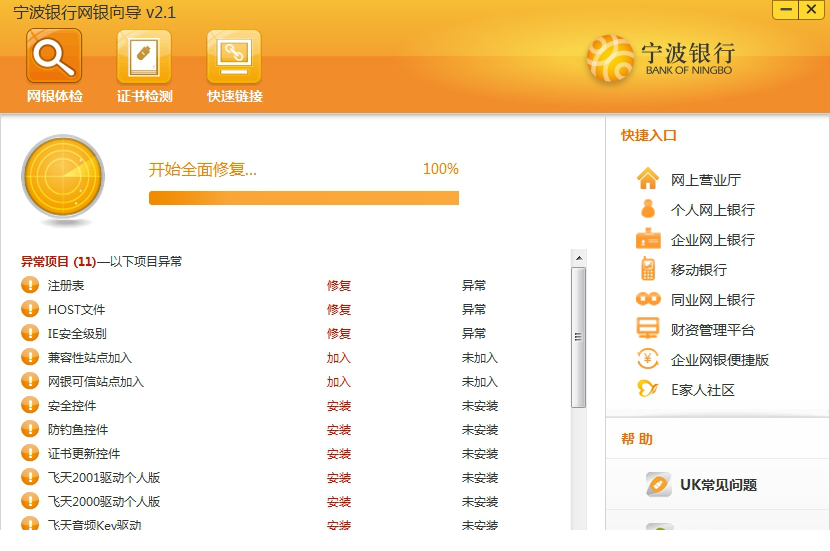
Task: Click 安装 link for 飞天2000驱动个人版
Action: coord(339,502)
